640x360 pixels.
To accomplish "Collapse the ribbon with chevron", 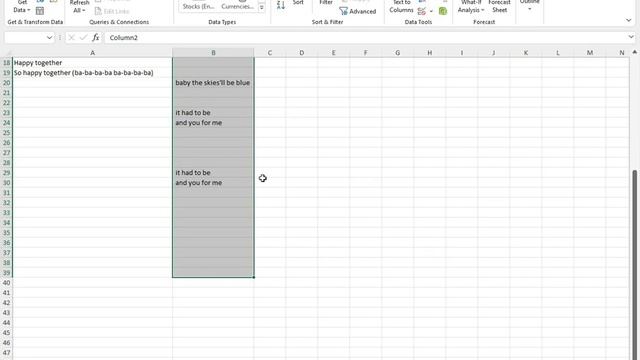I will click(x=629, y=20).
